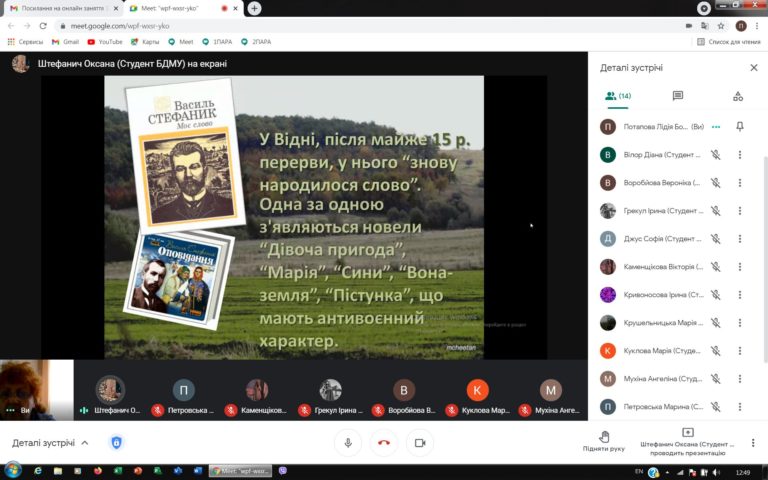Bookmark this page with star icon

click(x=721, y=26)
